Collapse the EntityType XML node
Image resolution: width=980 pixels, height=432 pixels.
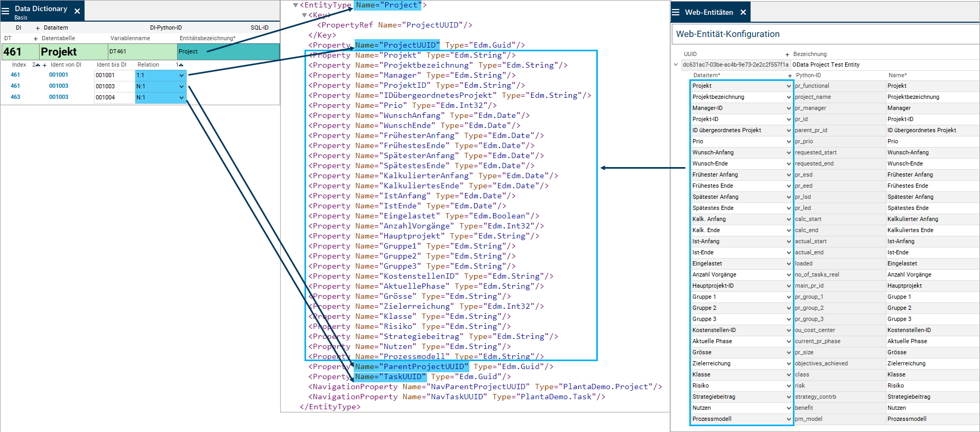click(295, 5)
